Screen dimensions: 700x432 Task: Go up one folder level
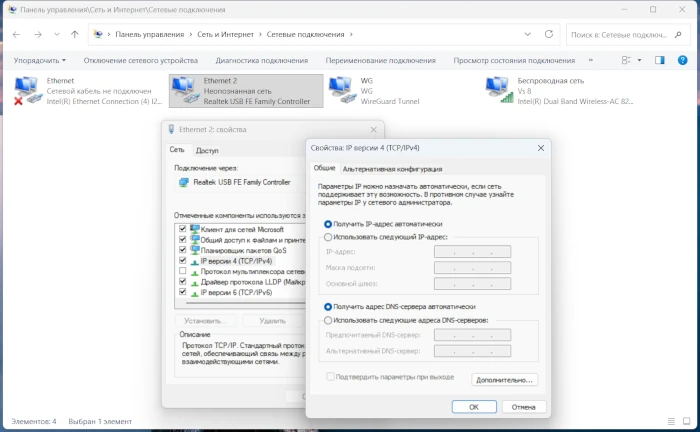[x=74, y=33]
